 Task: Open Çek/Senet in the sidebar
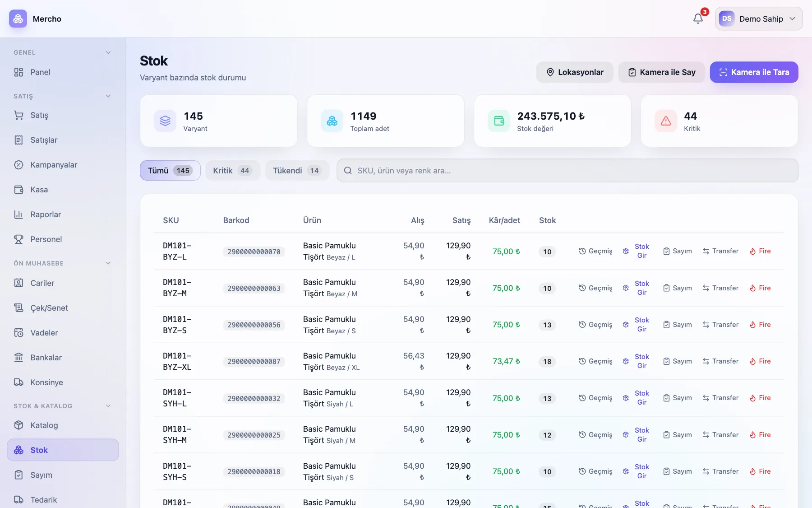(x=63, y=308)
